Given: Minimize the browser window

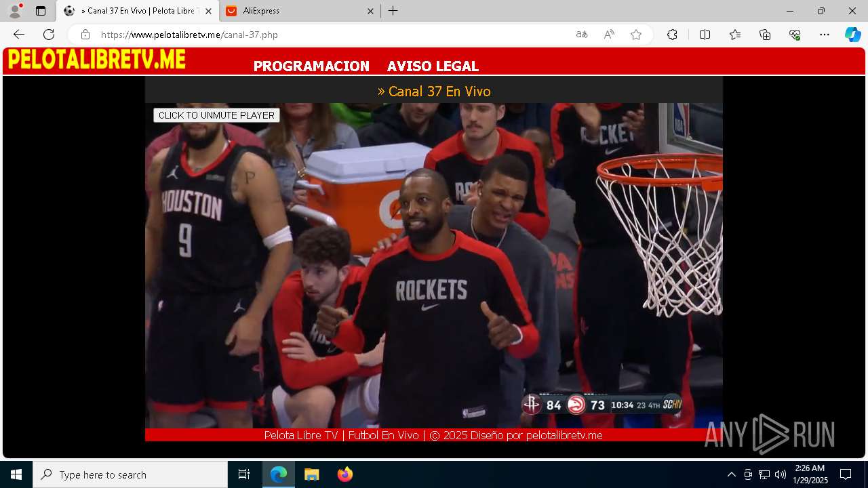Looking at the screenshot, I should 790,11.
